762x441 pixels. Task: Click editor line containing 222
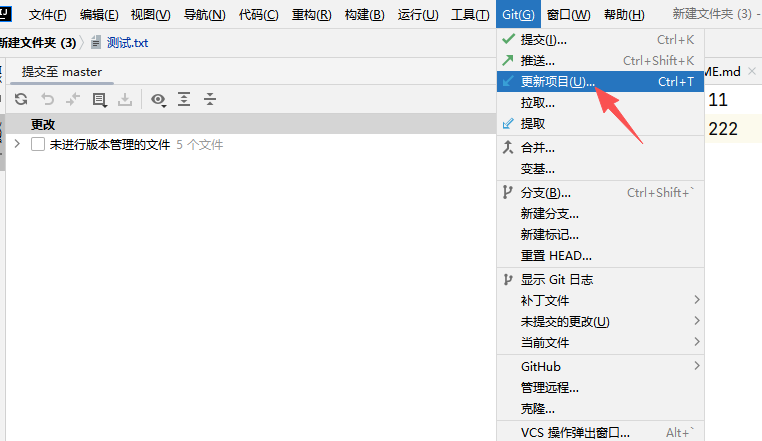coord(733,129)
